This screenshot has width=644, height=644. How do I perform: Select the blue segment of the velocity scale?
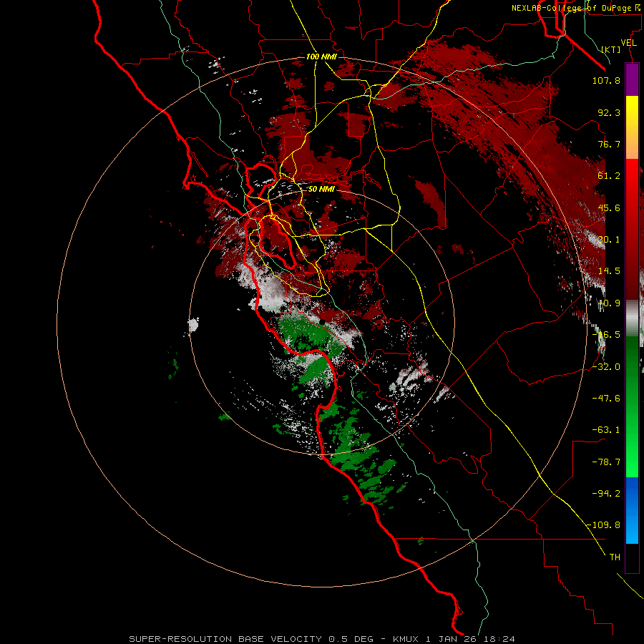pyautogui.click(x=632, y=510)
